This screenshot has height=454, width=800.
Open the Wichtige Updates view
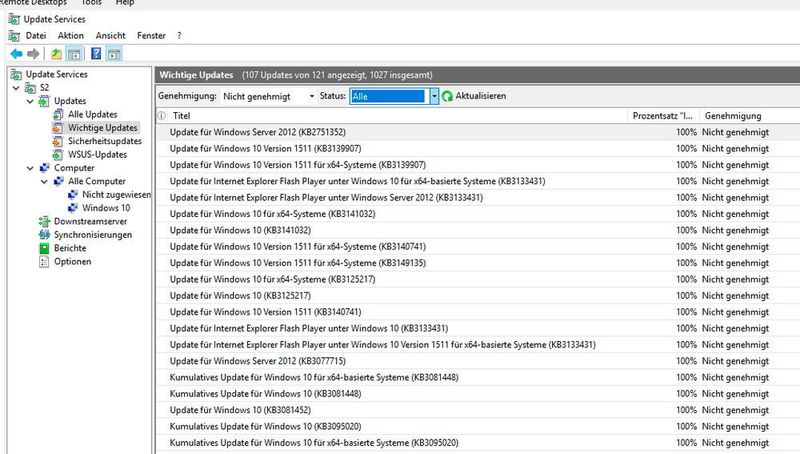pyautogui.click(x=103, y=128)
